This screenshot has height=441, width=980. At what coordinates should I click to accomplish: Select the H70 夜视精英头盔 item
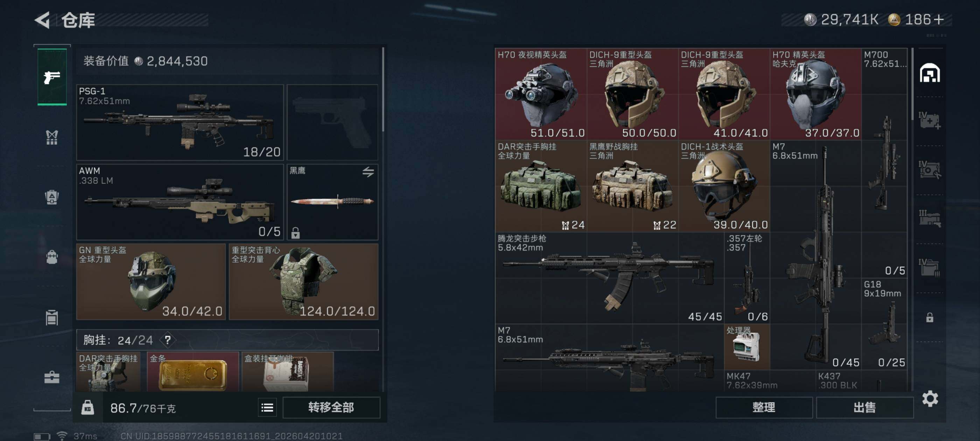tap(541, 94)
